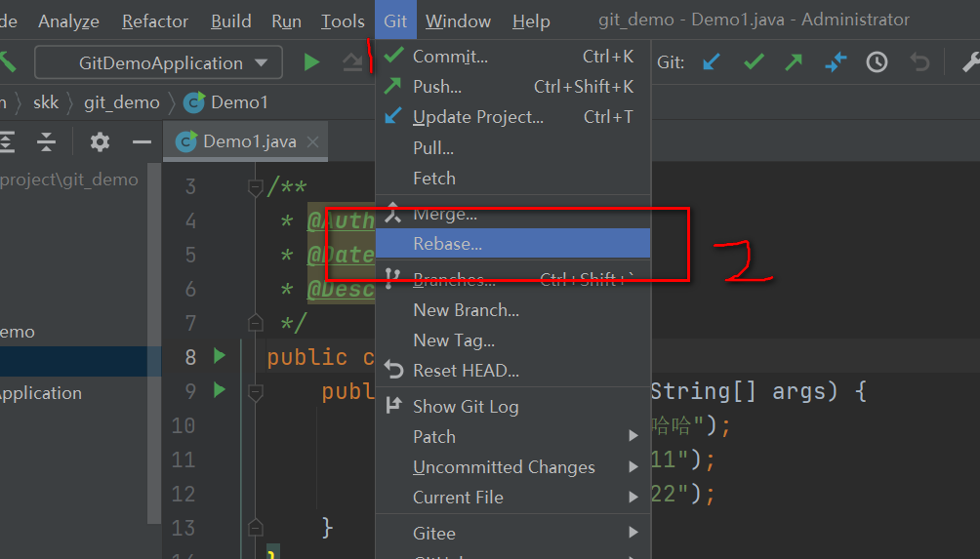Viewport: 980px width, 559px height.
Task: Open the GitDemoApplication run configuration dropdown
Action: [x=159, y=62]
